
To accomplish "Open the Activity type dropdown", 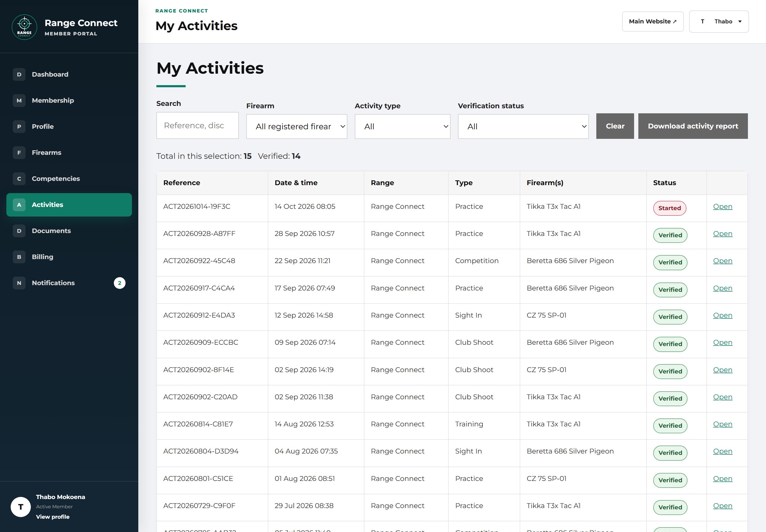I will click(402, 126).
